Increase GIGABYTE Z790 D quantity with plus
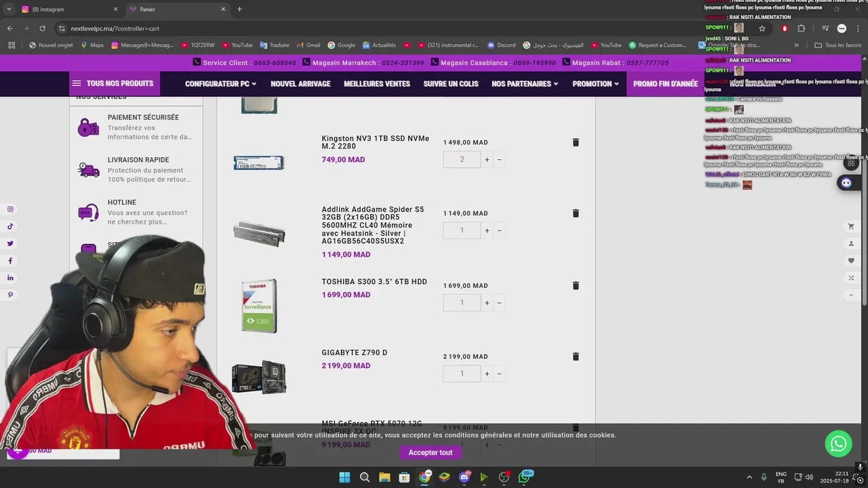 487,373
